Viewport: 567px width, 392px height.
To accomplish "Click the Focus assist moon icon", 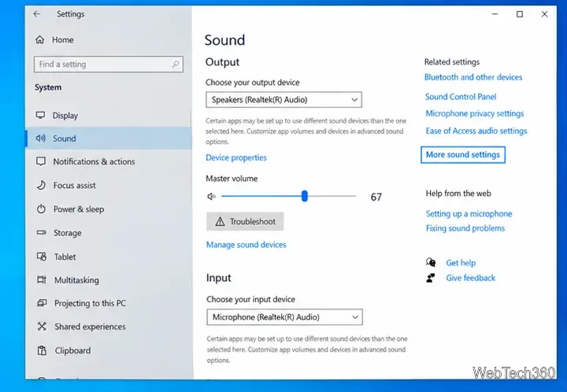I will pyautogui.click(x=41, y=185).
